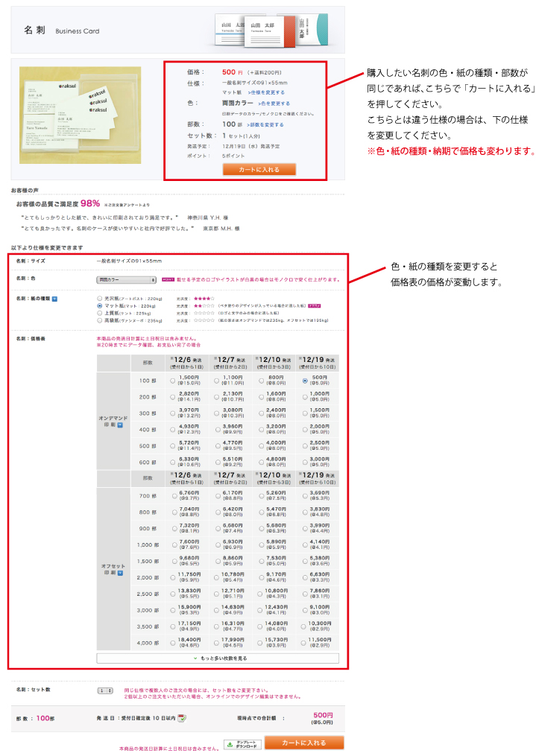Image resolution: width=536 pixels, height=756 pixels.
Task: Click the business card product photo
Action: pos(80,115)
